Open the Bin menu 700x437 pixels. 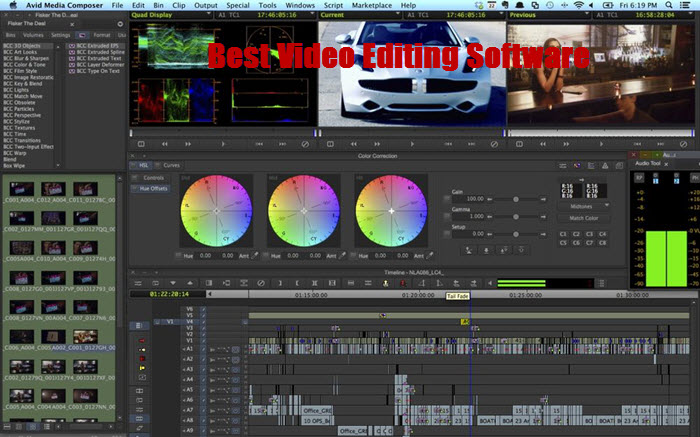click(x=158, y=5)
